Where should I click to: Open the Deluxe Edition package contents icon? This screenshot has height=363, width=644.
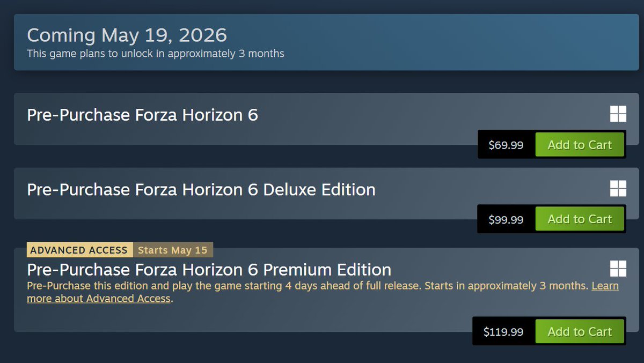[619, 189]
